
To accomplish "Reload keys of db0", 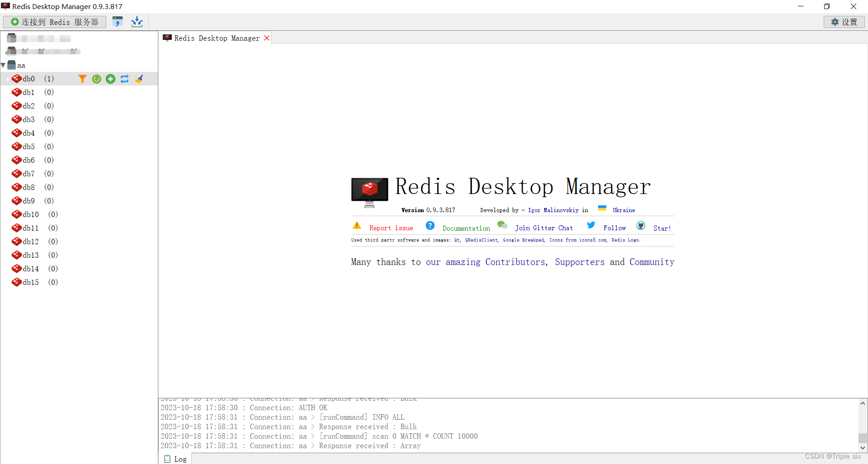I will [x=96, y=79].
